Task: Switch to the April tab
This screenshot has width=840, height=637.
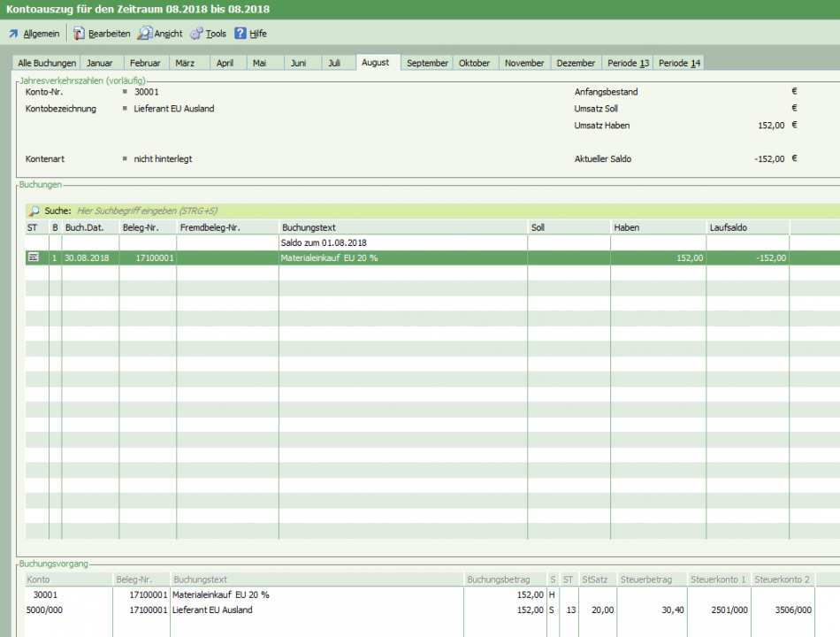Action: pos(228,63)
